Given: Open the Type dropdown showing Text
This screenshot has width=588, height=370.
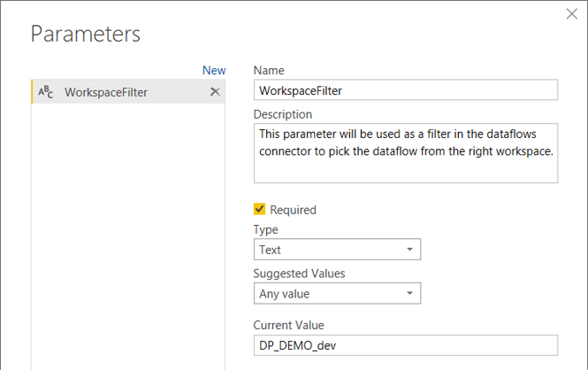Looking at the screenshot, I should 337,250.
